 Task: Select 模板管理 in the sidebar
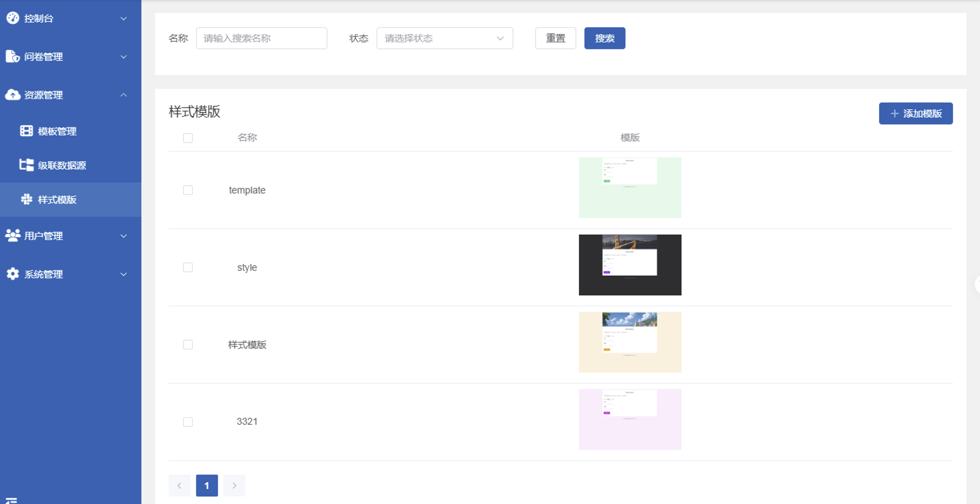point(71,131)
